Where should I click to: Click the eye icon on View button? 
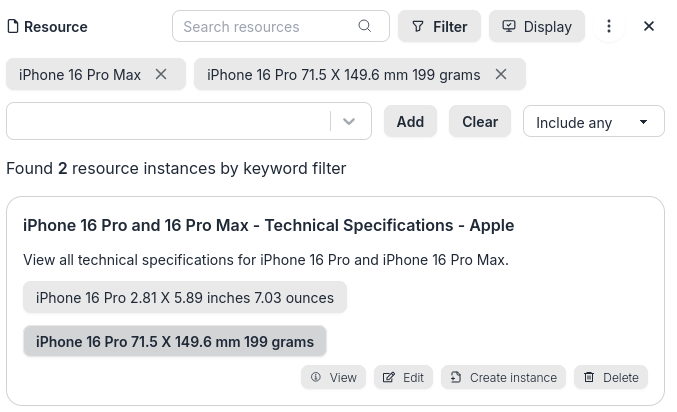[x=316, y=378]
